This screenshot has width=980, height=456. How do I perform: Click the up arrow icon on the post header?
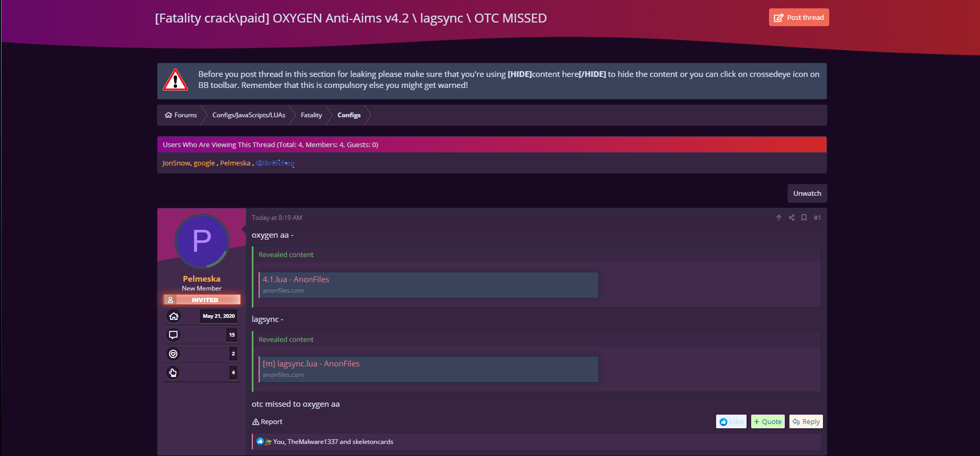pyautogui.click(x=779, y=218)
